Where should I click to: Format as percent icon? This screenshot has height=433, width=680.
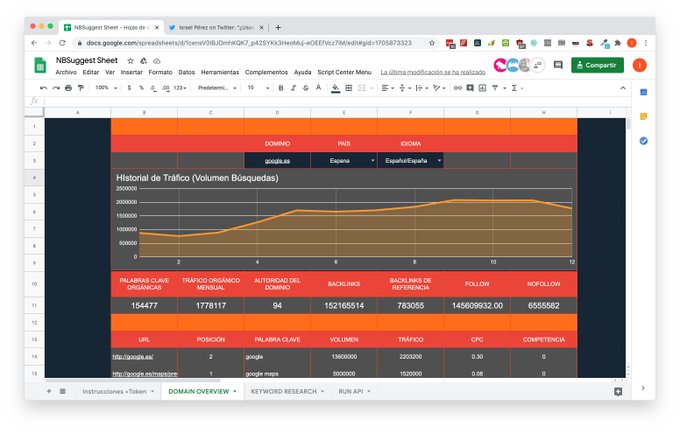(x=141, y=88)
